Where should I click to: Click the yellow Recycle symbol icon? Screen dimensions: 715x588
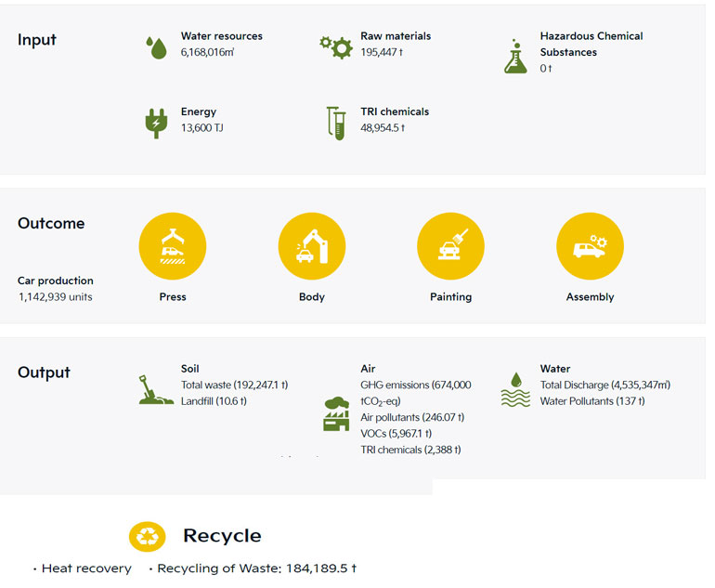pyautogui.click(x=147, y=536)
